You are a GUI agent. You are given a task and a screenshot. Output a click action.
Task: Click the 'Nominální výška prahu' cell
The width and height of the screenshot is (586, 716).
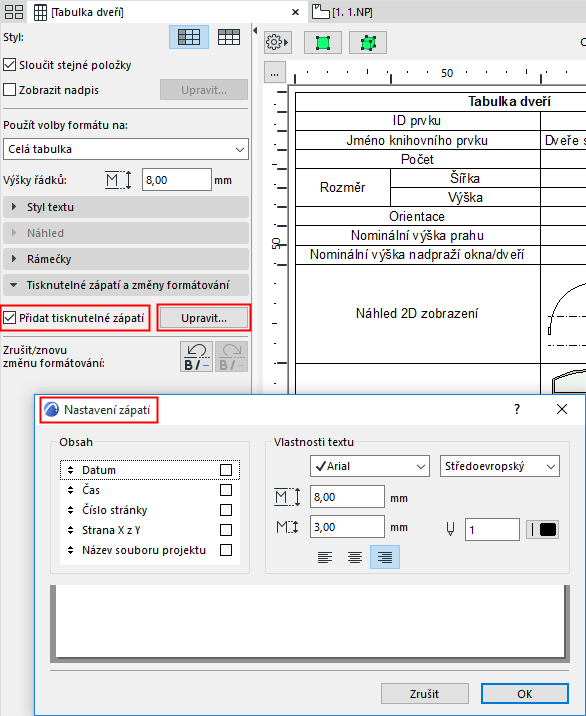coord(417,235)
